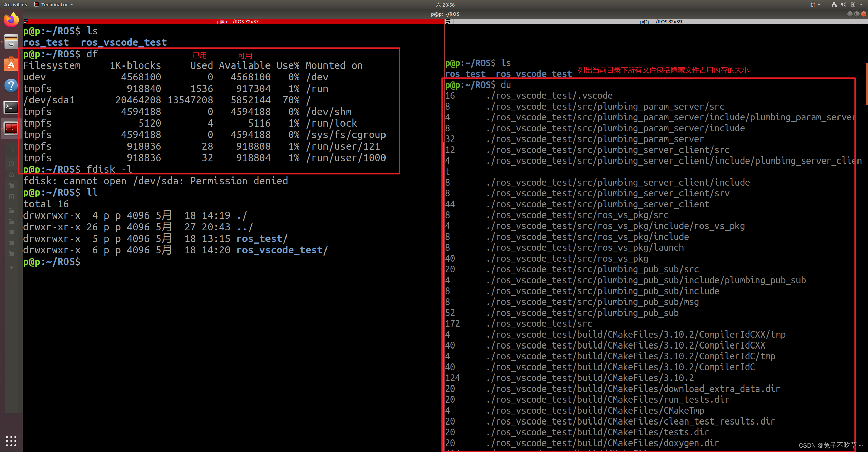Maximize the Terminator window
The width and height of the screenshot is (868, 452).
pyautogui.click(x=856, y=14)
